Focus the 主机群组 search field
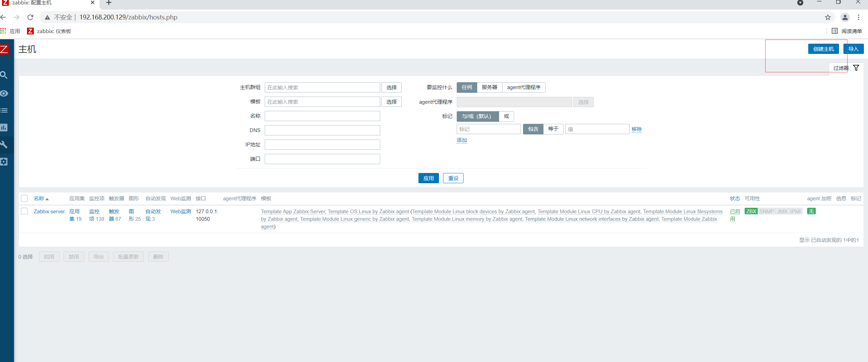The height and width of the screenshot is (362, 868). (x=322, y=87)
